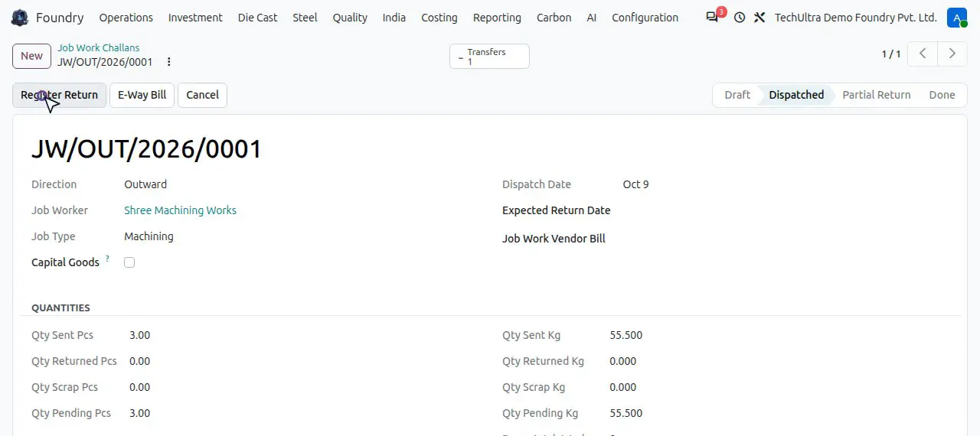Open the actions menu beside JW/OUT/2026/0001
This screenshot has width=980, height=436.
pos(169,62)
